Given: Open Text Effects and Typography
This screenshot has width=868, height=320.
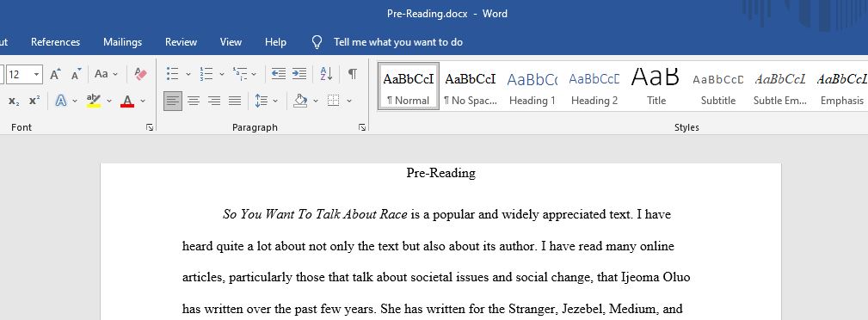Looking at the screenshot, I should tap(61, 101).
